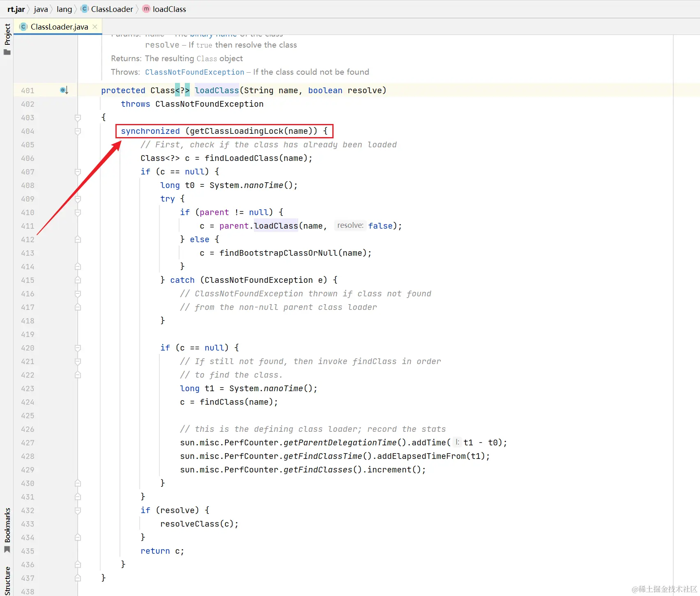700x596 pixels.
Task: Click loadClass method name at line 401
Action: (216, 90)
